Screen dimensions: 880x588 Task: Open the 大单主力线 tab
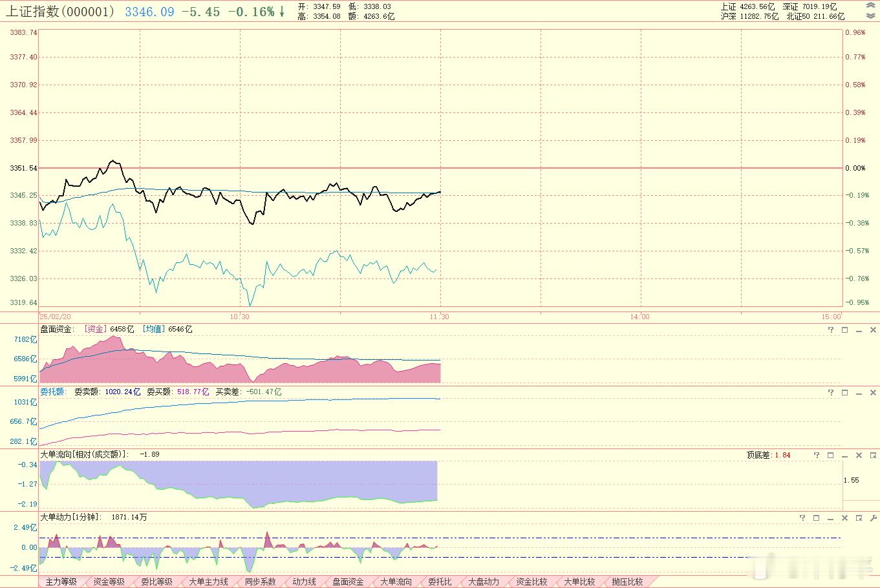[x=208, y=582]
